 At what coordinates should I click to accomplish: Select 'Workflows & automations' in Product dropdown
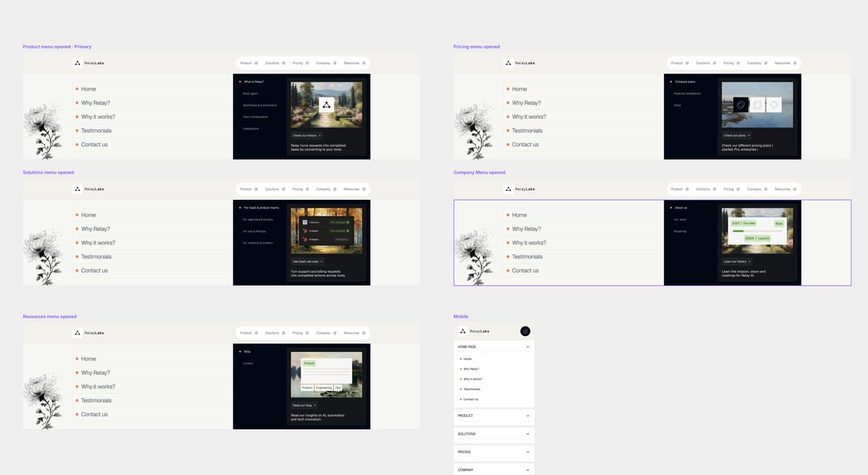tap(260, 105)
